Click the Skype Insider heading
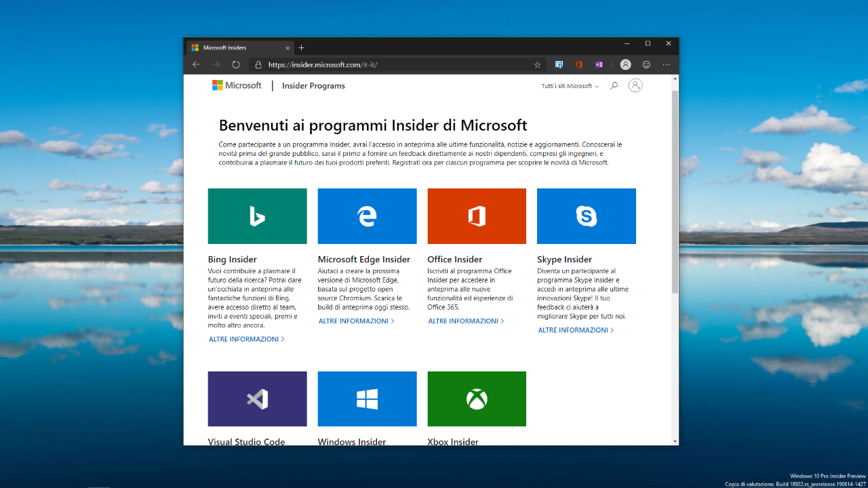This screenshot has height=488, width=868. tap(565, 259)
